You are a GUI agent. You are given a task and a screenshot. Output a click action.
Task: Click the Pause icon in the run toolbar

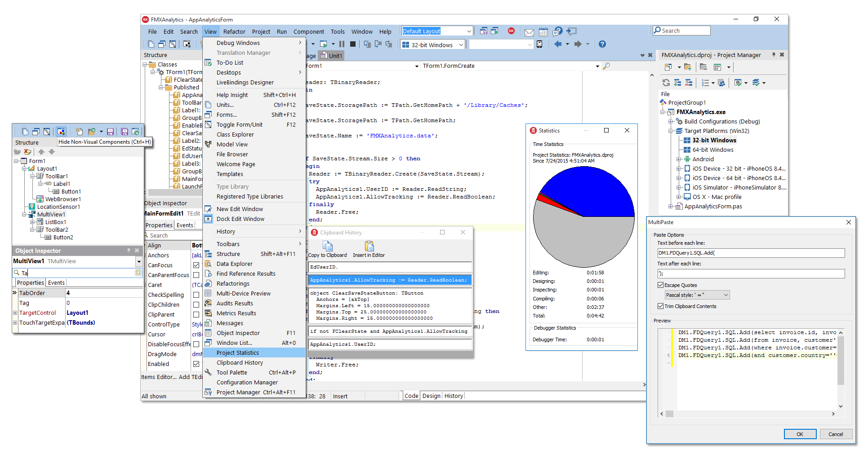[x=342, y=44]
